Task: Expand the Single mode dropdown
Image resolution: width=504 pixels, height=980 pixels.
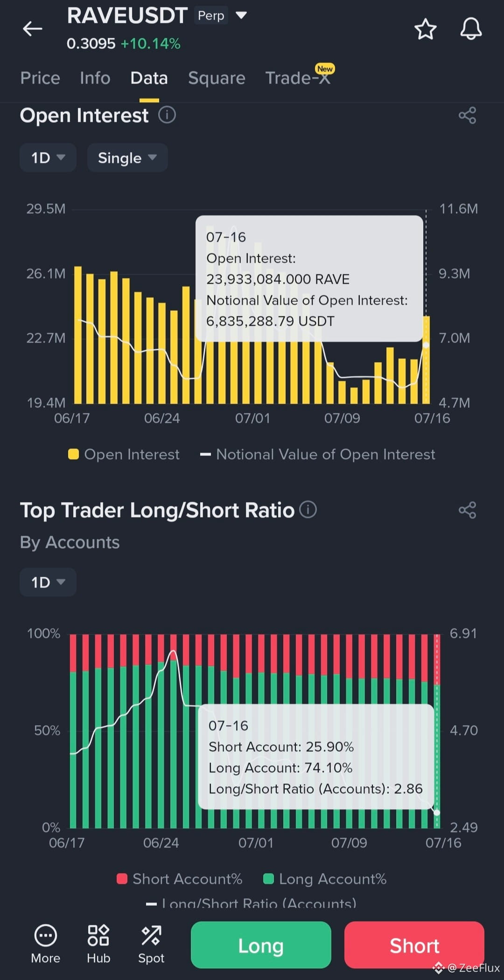Action: [x=127, y=158]
